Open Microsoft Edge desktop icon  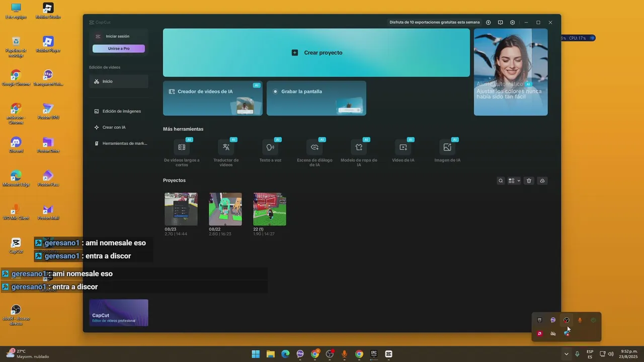16,178
